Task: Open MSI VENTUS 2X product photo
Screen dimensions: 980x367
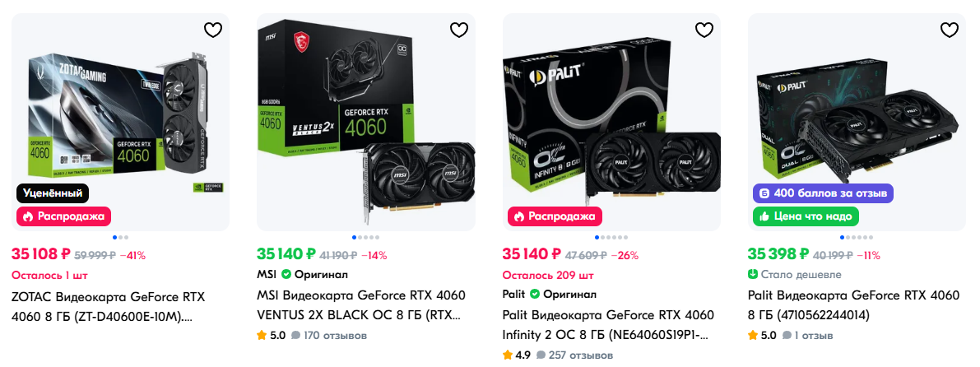Action: [x=366, y=123]
